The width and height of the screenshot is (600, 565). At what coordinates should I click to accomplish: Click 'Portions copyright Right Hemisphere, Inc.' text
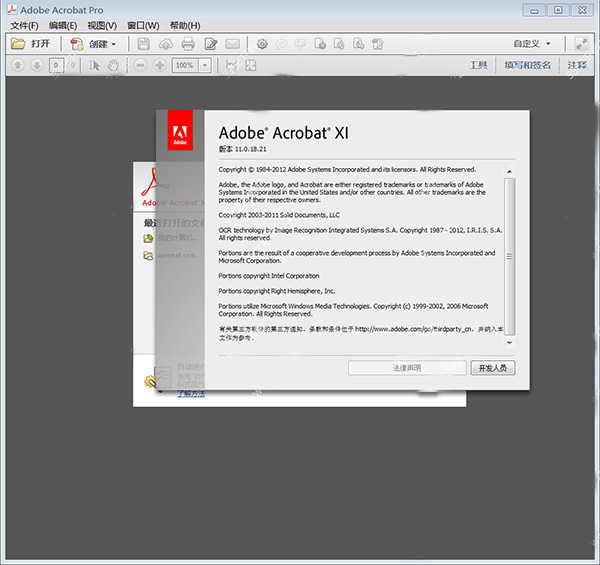[x=277, y=291]
